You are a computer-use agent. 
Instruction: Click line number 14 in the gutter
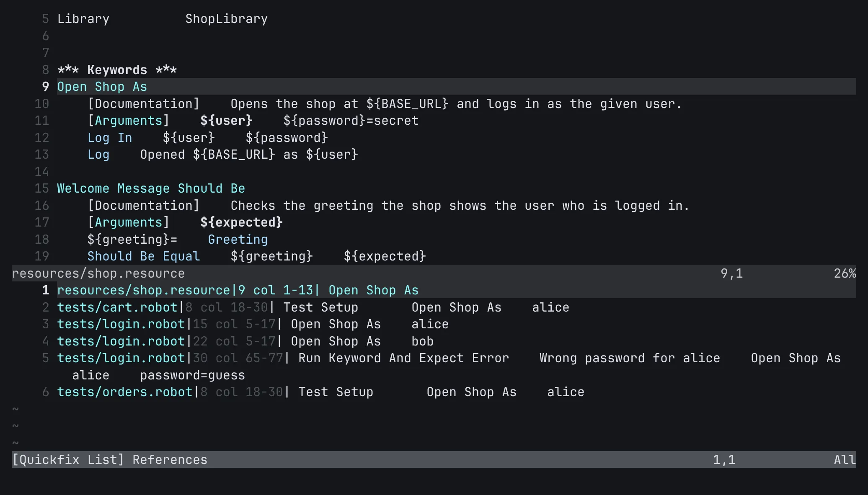(41, 172)
